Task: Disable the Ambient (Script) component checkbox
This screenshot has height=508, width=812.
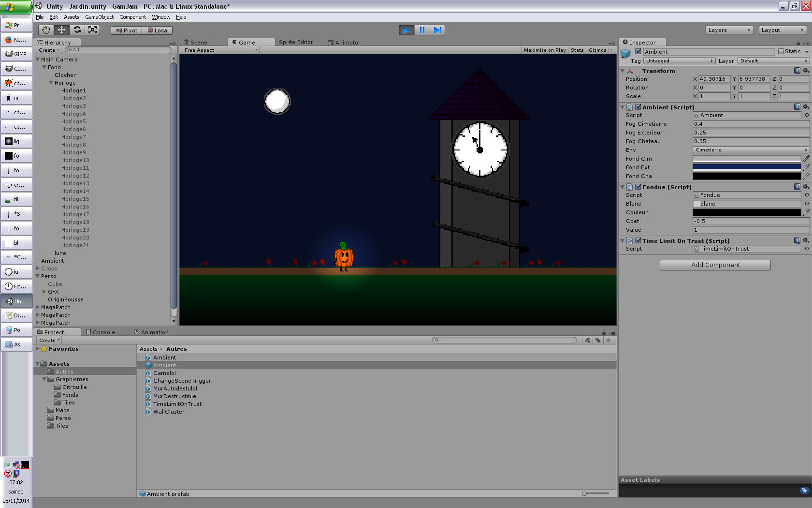Action: (x=638, y=107)
